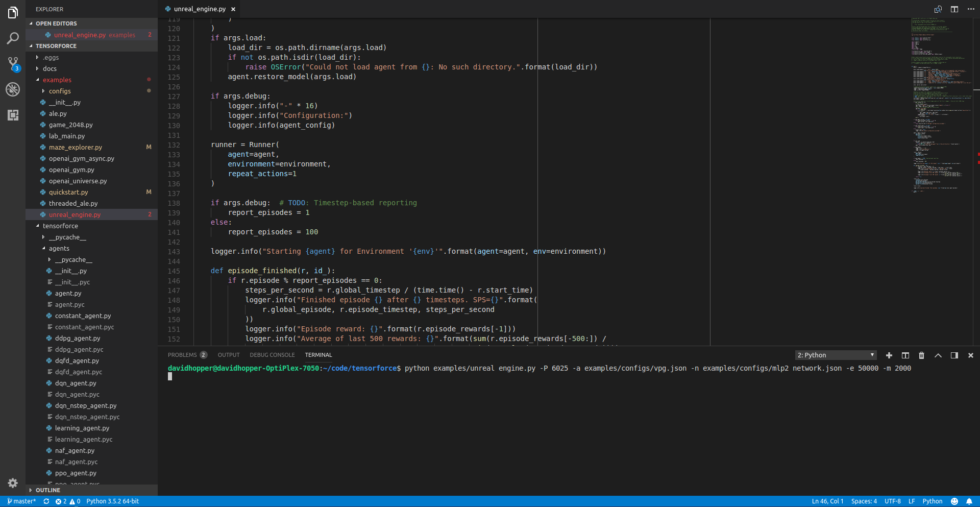Switch to the DEBUG CONSOLE tab
The height and width of the screenshot is (507, 980).
(272, 354)
